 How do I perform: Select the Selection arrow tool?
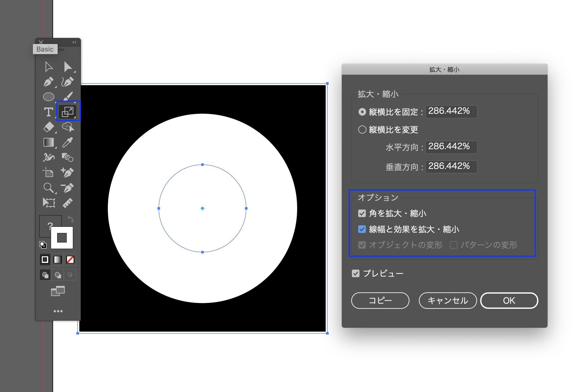[49, 67]
